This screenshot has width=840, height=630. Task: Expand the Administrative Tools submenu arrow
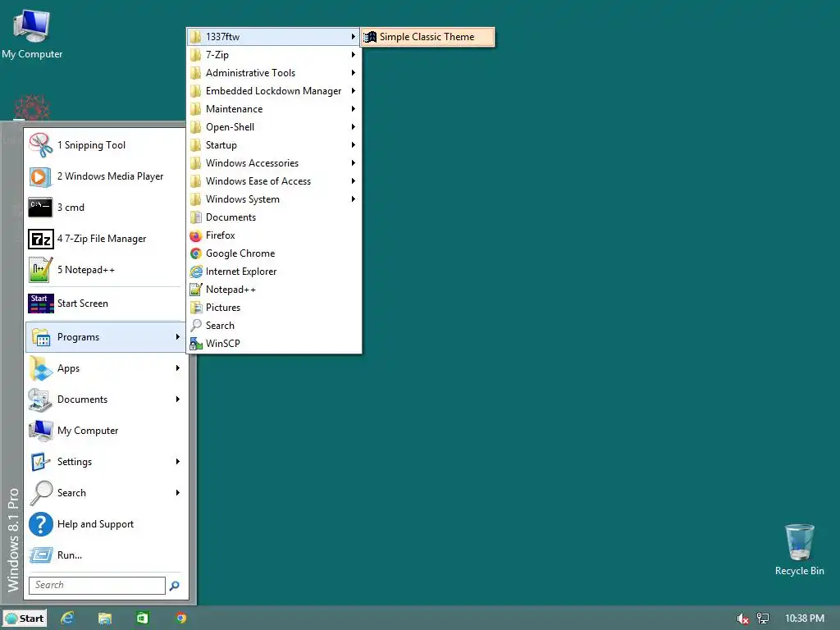pos(353,73)
